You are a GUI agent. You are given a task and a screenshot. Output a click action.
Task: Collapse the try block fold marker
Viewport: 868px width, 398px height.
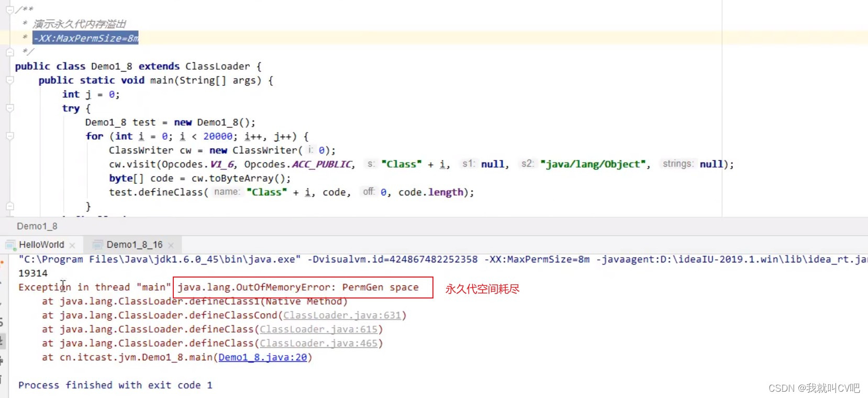[9, 108]
